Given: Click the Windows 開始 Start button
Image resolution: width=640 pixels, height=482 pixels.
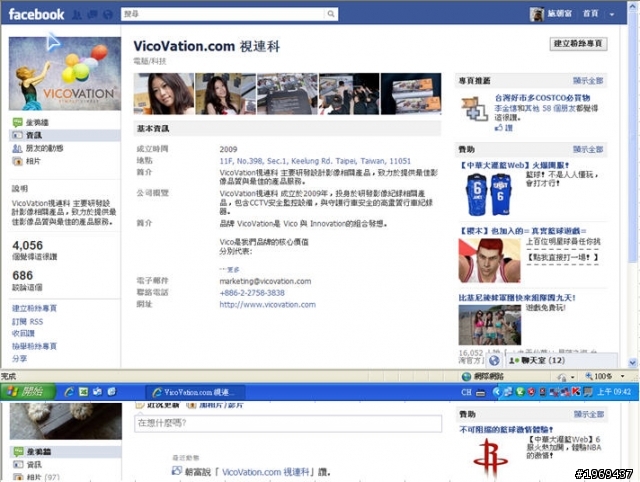Looking at the screenshot, I should [x=29, y=392].
